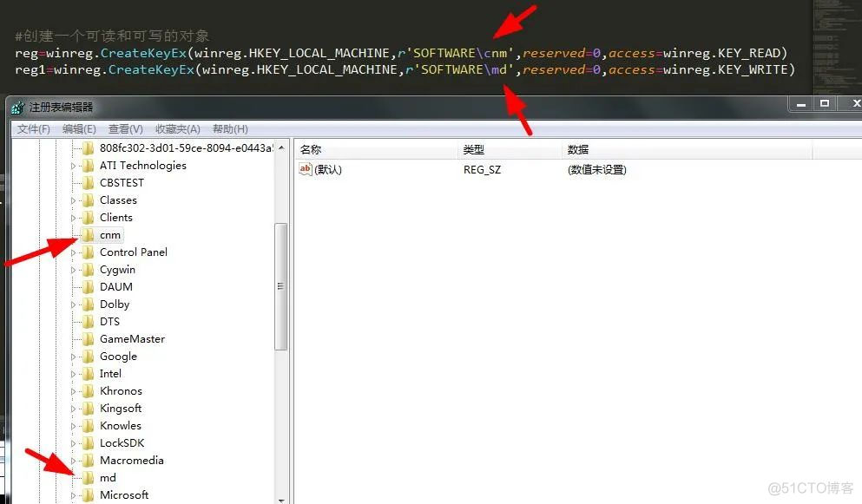The width and height of the screenshot is (862, 504).
Task: Click the ab string-value icon next to (默认)
Action: pyautogui.click(x=306, y=169)
